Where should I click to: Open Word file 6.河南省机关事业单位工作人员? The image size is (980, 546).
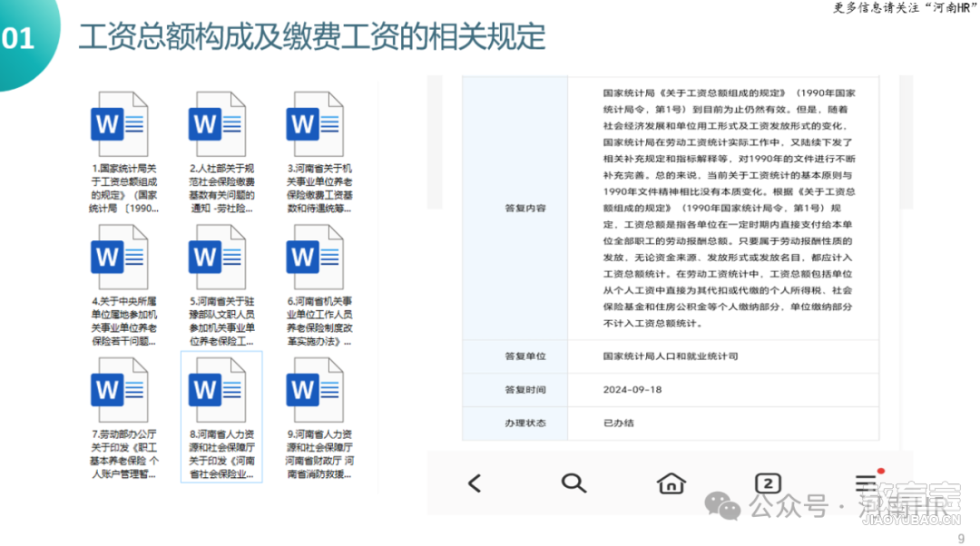pyautogui.click(x=315, y=257)
